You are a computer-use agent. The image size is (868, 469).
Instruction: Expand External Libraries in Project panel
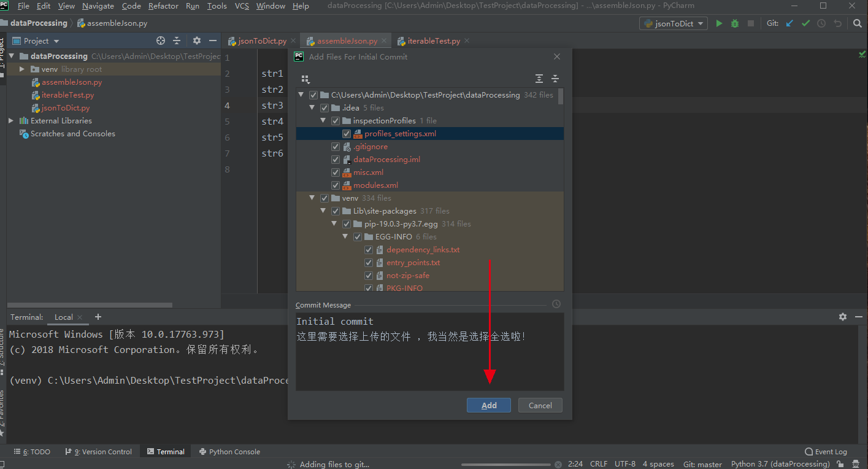pyautogui.click(x=11, y=121)
